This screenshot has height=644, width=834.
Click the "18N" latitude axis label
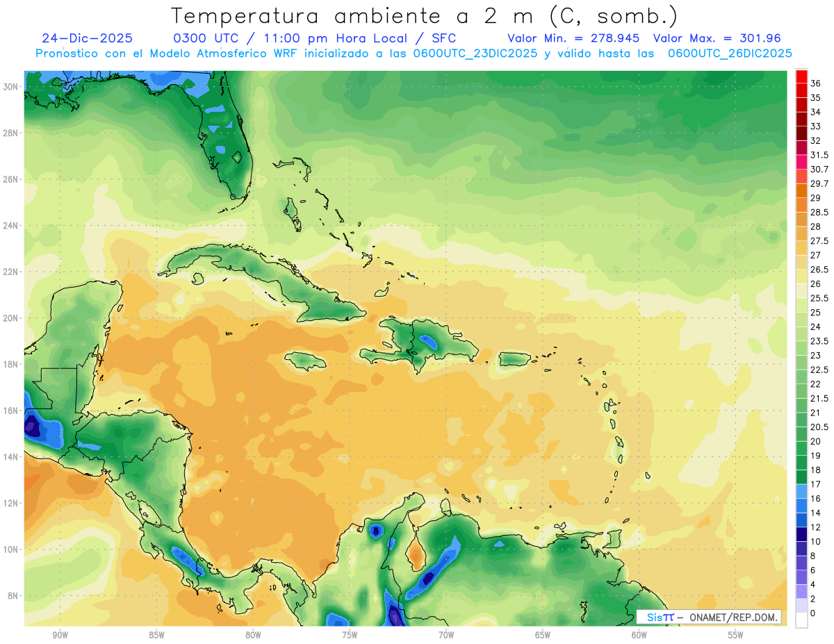coord(12,364)
